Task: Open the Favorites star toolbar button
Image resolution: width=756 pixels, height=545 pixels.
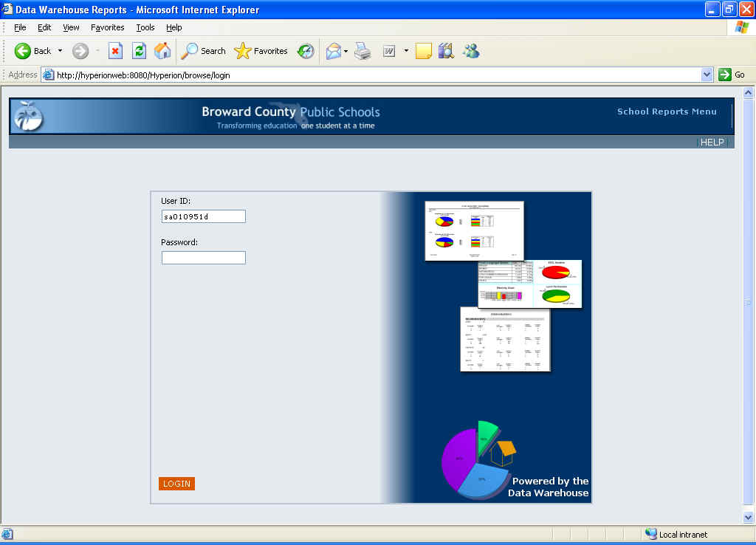Action: [261, 51]
